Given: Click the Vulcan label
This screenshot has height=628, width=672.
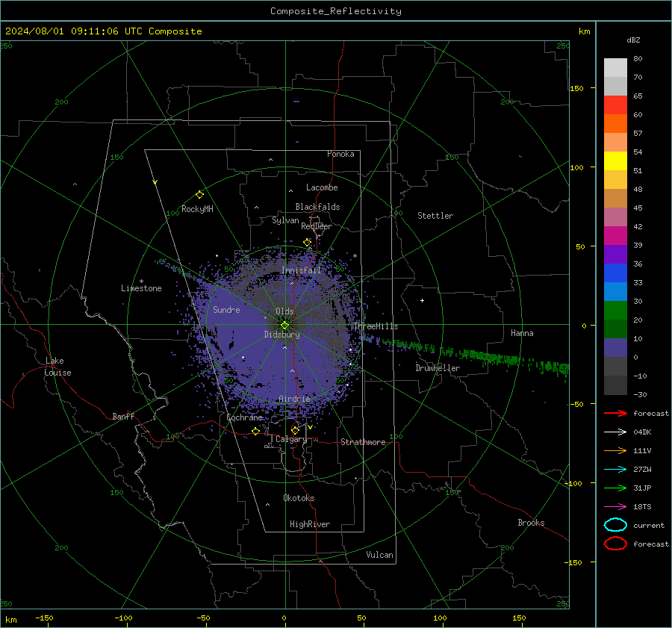Looking at the screenshot, I should pyautogui.click(x=379, y=555).
